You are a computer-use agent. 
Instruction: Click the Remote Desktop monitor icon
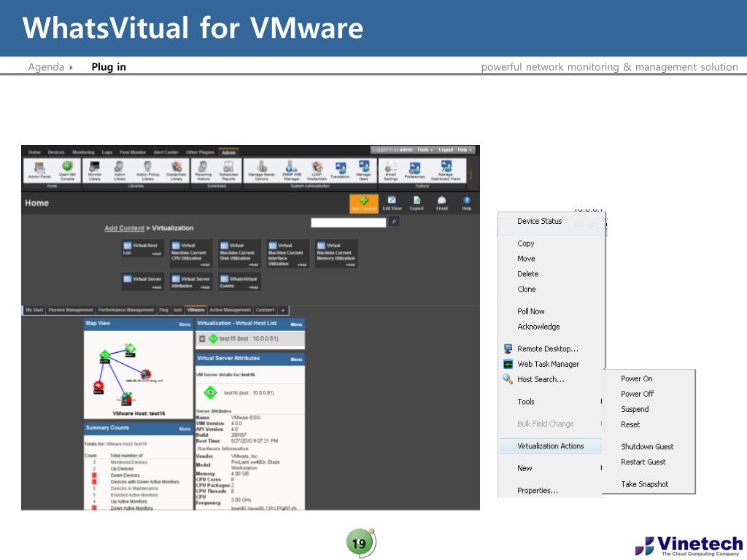point(508,349)
